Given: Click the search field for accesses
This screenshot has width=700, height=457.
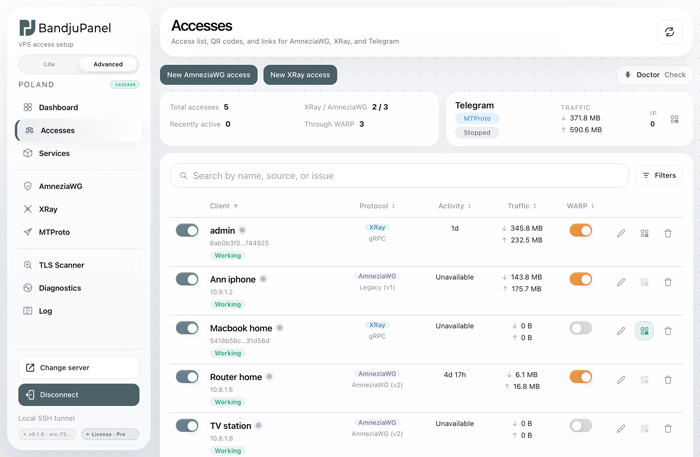Looking at the screenshot, I should click(400, 176).
